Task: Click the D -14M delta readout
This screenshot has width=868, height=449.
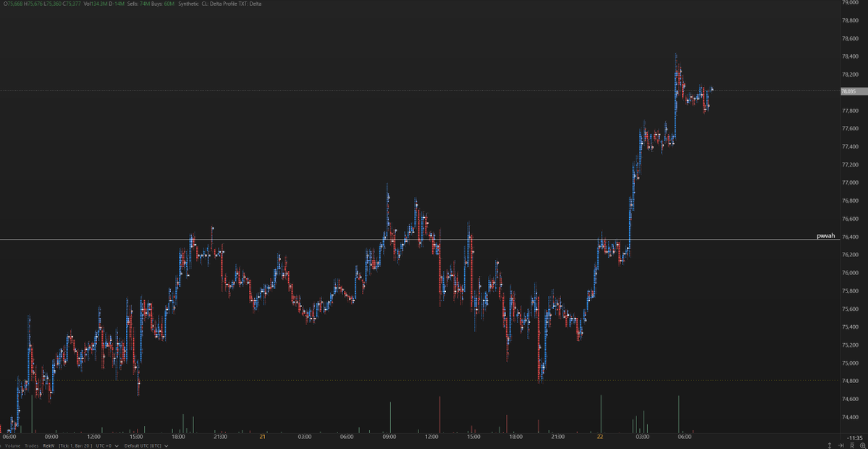Action: pyautogui.click(x=117, y=4)
